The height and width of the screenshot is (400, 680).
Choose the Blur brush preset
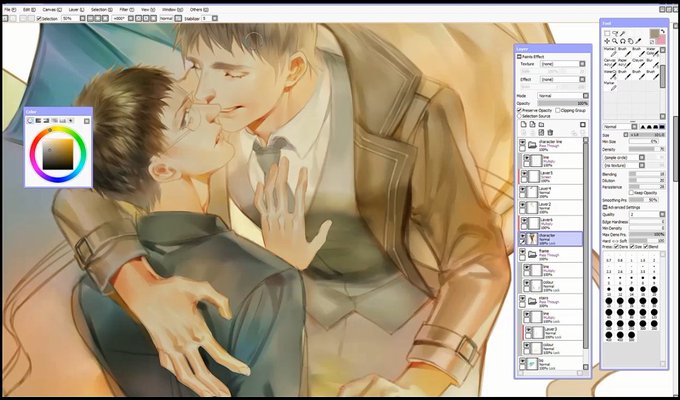[652, 63]
